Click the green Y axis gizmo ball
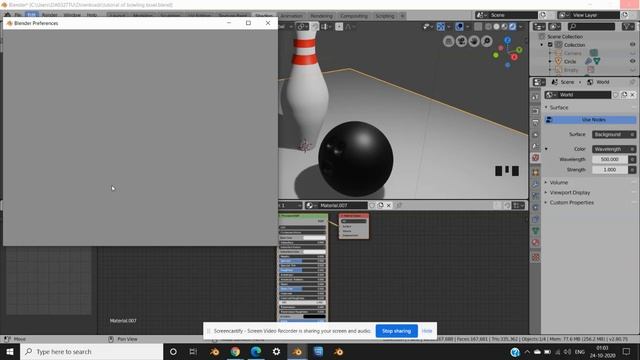640x360 pixels. pyautogui.click(x=519, y=50)
